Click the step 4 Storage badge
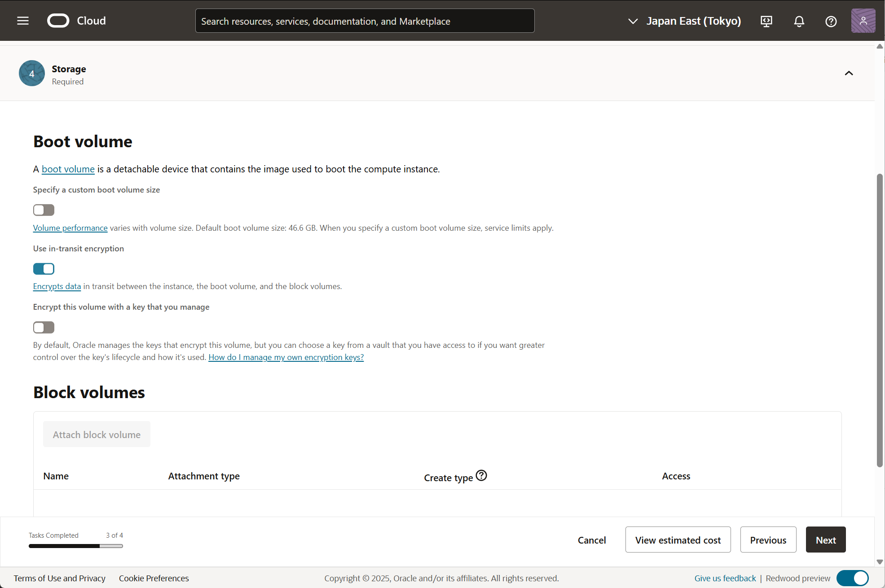 32,73
